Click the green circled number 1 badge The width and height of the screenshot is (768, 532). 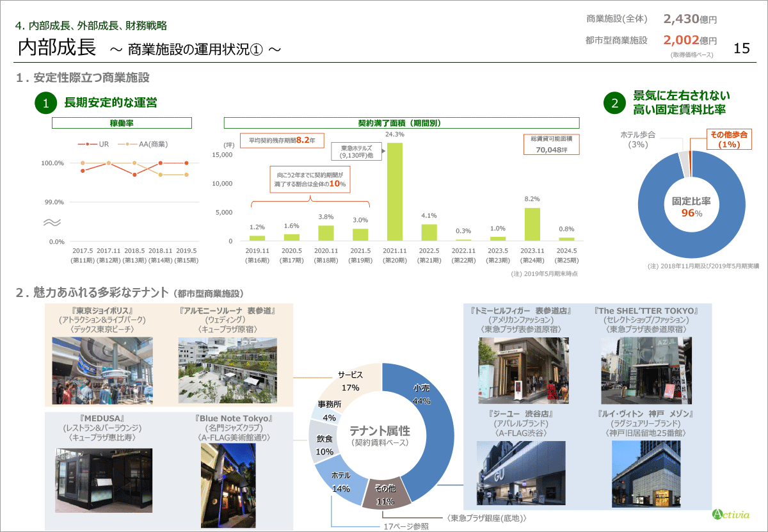click(45, 103)
